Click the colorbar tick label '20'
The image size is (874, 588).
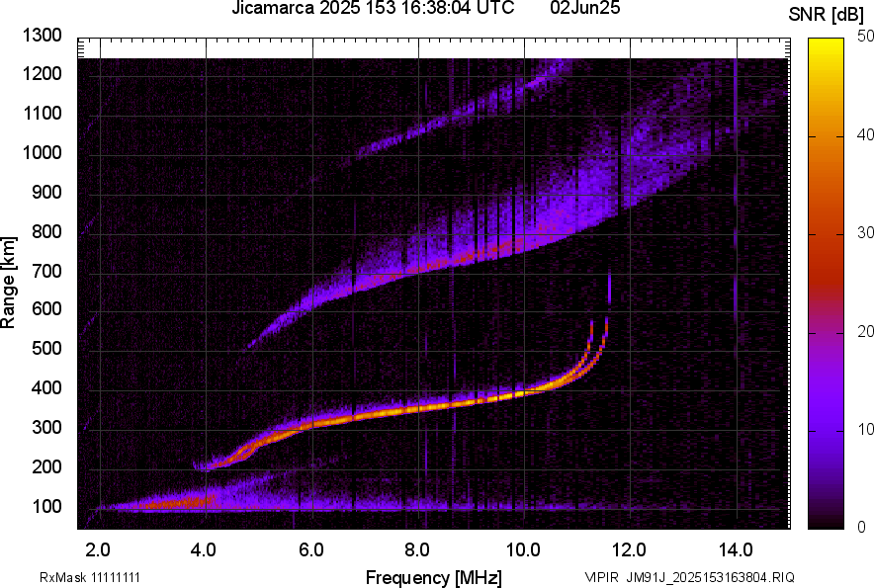[x=866, y=331]
